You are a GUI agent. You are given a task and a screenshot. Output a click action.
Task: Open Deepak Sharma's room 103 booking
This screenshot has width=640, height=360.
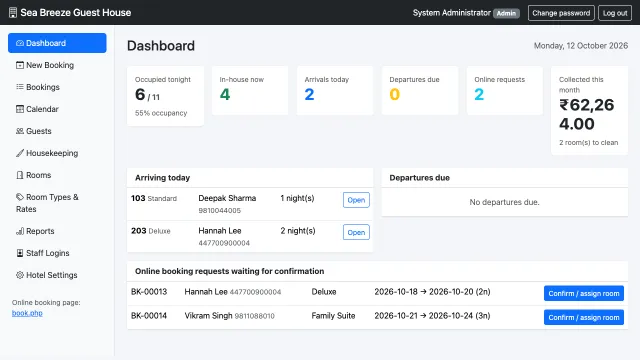(356, 200)
